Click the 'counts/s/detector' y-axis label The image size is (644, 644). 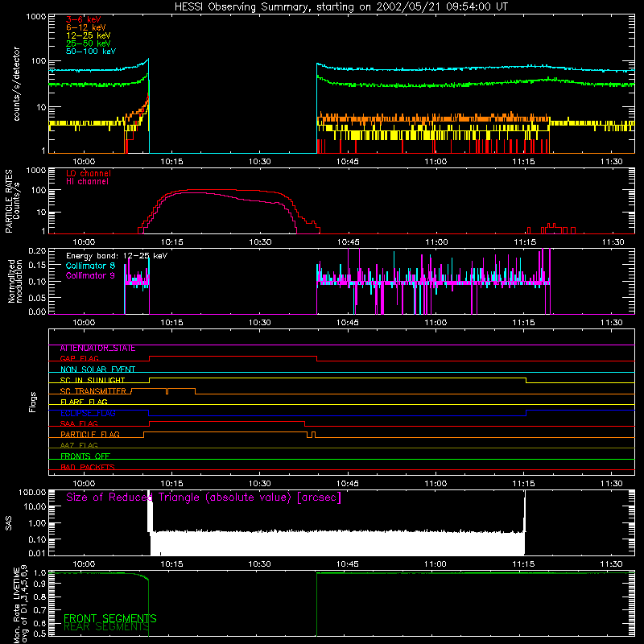16,84
